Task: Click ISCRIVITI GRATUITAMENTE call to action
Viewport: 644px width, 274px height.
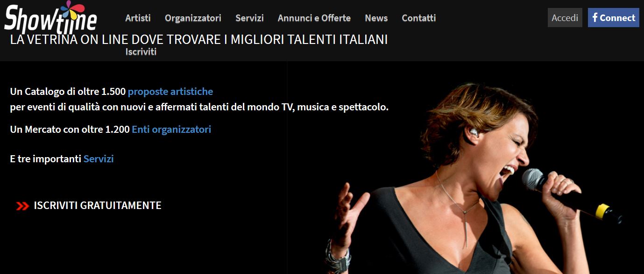Action: click(98, 205)
